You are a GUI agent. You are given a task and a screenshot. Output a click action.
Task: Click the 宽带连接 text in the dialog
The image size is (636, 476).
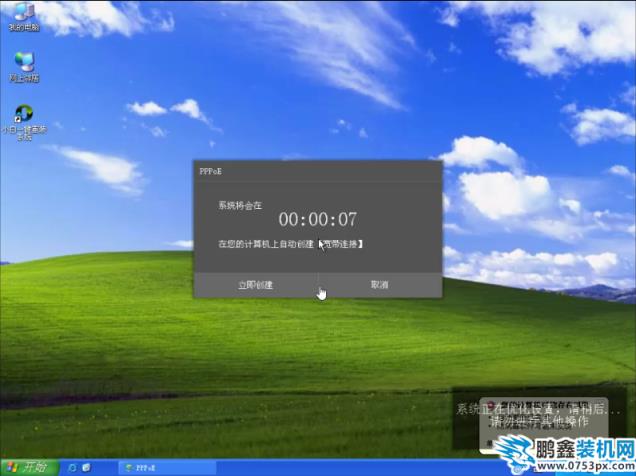(x=341, y=244)
